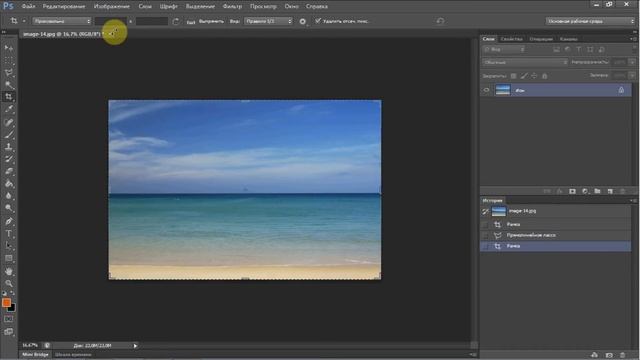
Task: Select the Paint Bucket tool
Action: point(9,184)
